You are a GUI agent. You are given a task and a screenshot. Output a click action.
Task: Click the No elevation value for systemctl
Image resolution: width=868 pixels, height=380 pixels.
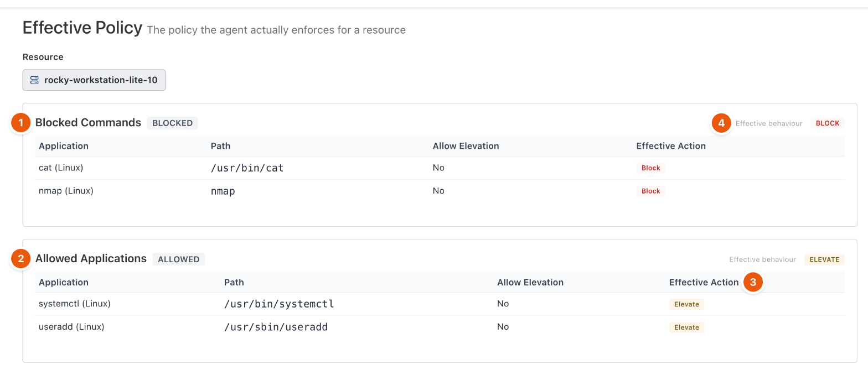[x=503, y=304]
